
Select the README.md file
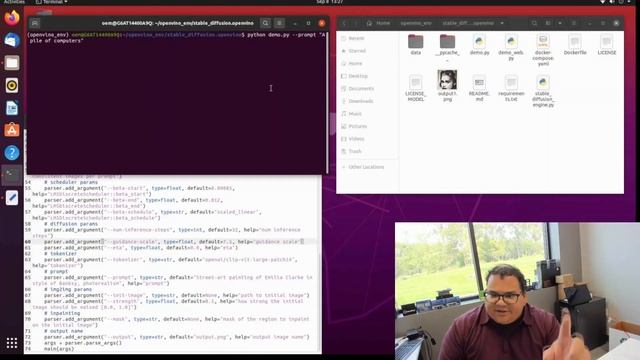click(479, 88)
